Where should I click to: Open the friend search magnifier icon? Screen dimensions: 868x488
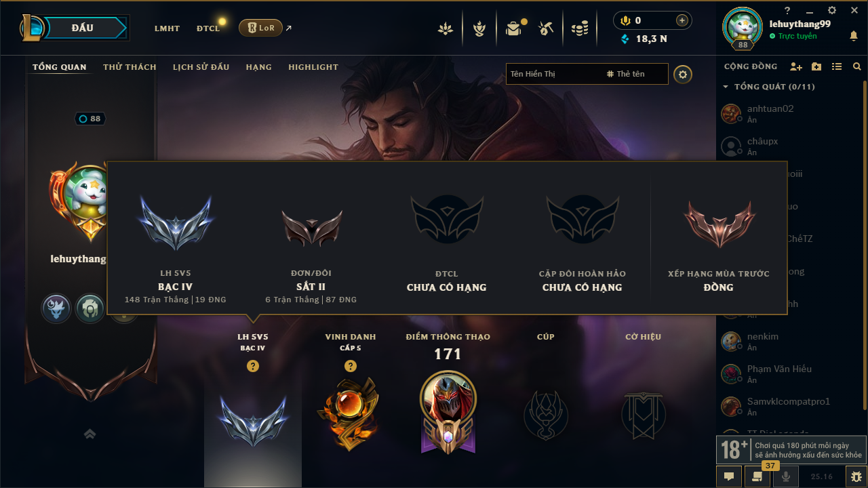click(x=857, y=66)
